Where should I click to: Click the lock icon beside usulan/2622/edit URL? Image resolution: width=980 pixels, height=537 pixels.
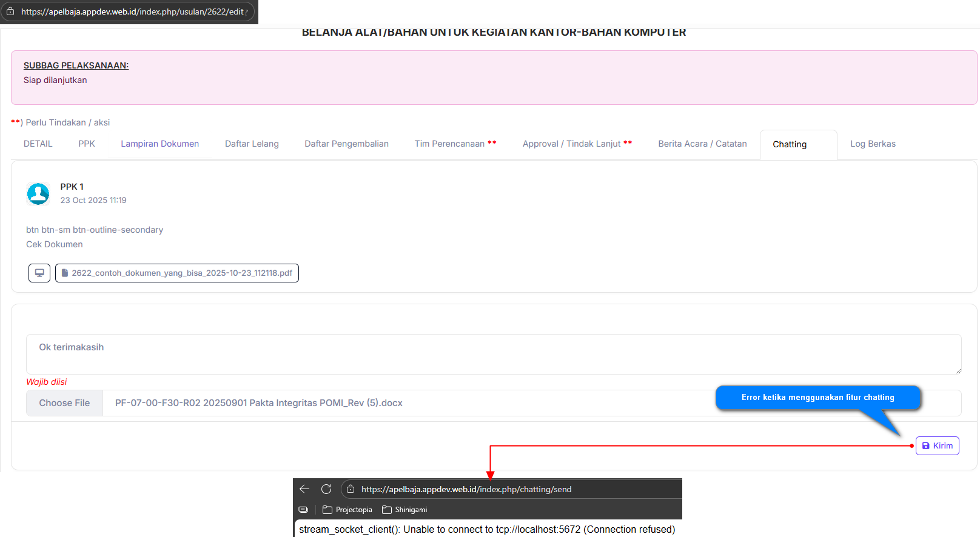[x=10, y=12]
